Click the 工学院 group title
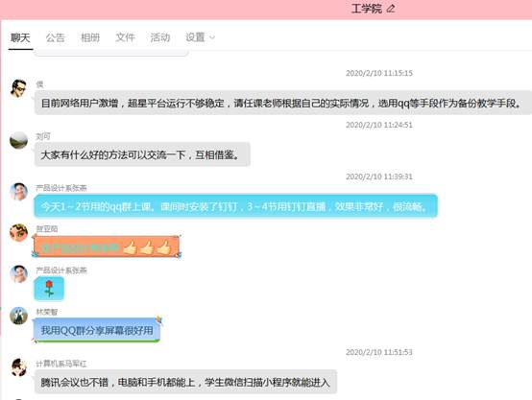 367,9
